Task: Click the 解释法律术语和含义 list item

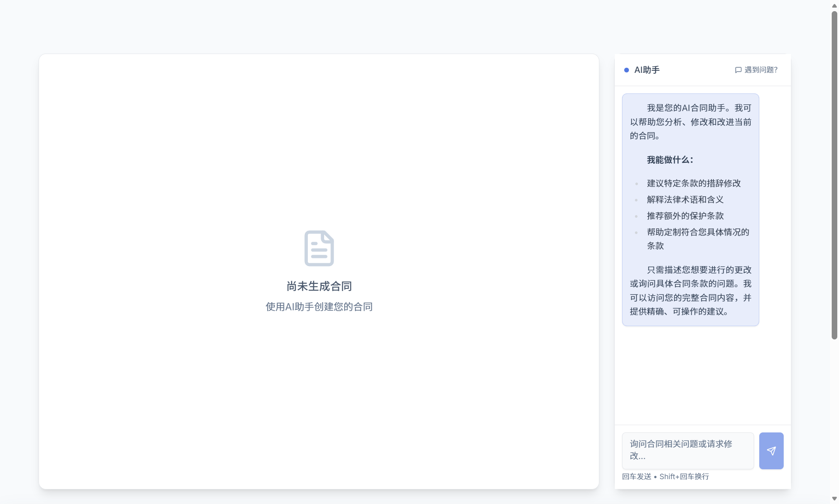Action: point(684,199)
